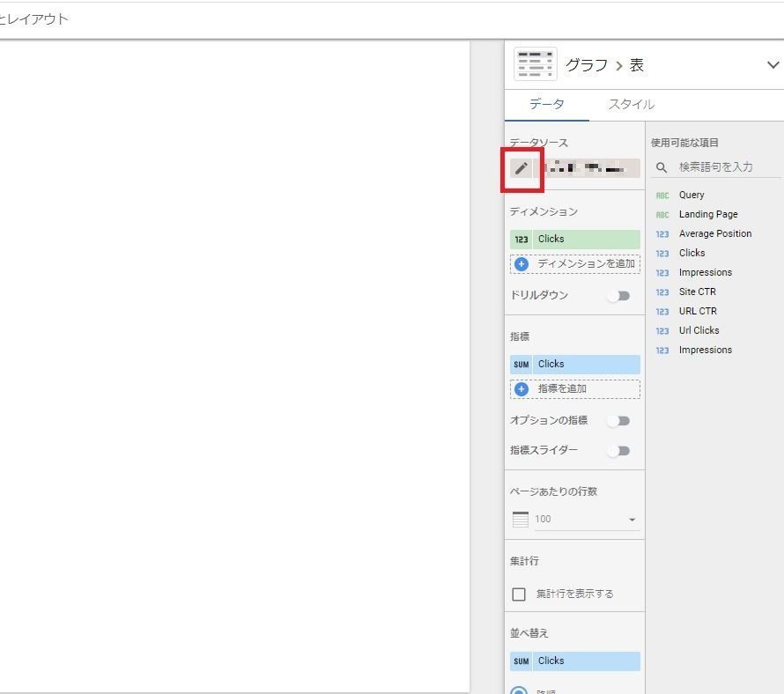Switch to the スタイル tab
Viewport: 784px width, 694px height.
[x=631, y=104]
